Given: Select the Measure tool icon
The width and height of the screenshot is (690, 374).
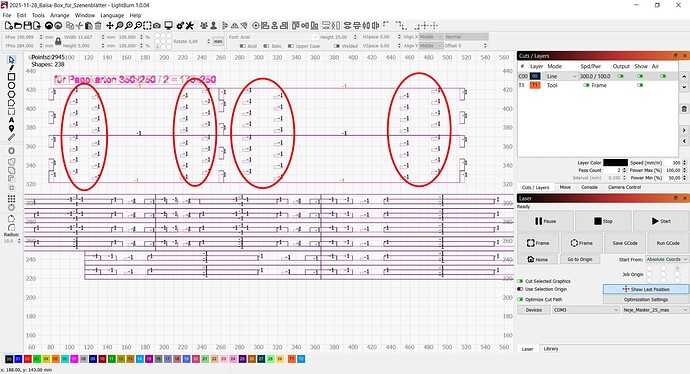Looking at the screenshot, I should [x=11, y=137].
